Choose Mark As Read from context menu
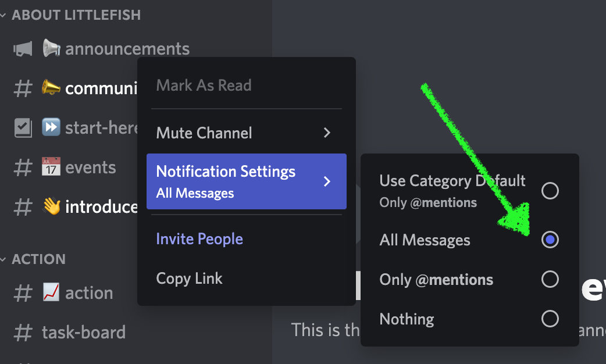The width and height of the screenshot is (606, 364). coord(204,85)
